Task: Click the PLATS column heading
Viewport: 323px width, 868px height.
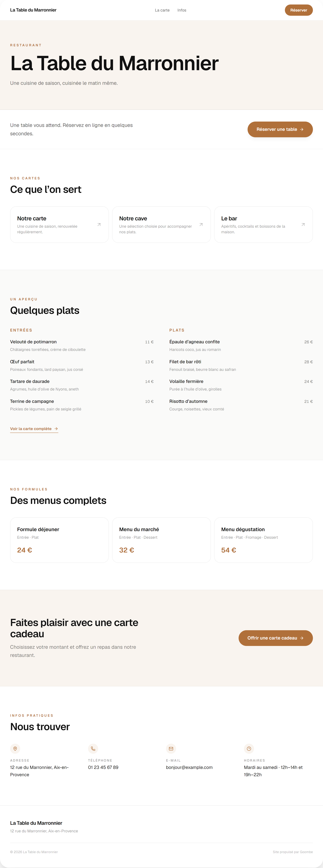Action: 177,330
